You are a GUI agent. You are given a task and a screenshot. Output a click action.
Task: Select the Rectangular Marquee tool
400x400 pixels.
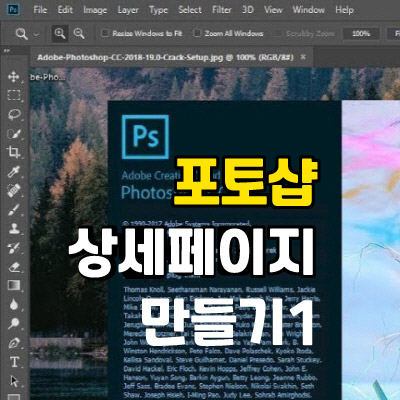pyautogui.click(x=14, y=95)
